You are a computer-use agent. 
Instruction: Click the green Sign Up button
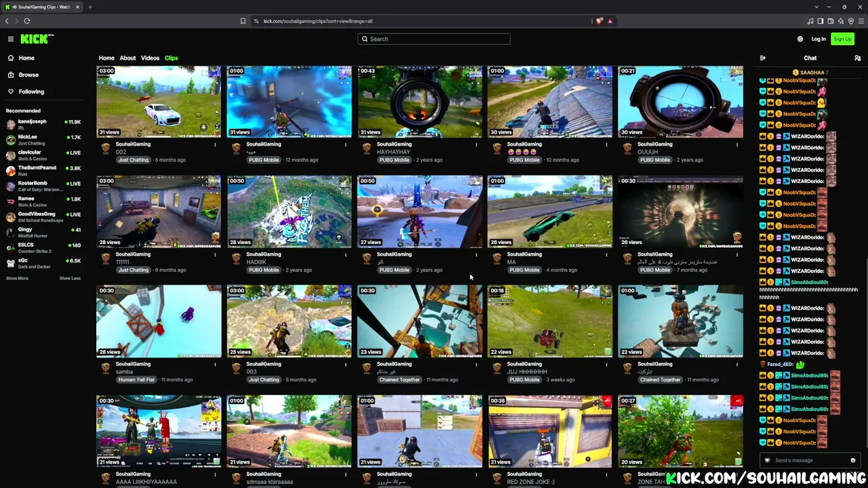[842, 39]
